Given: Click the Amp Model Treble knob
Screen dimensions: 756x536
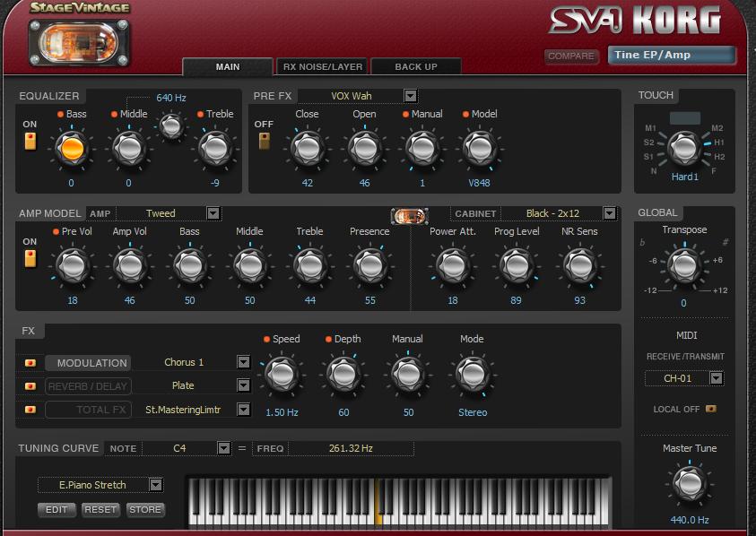Looking at the screenshot, I should tap(310, 266).
